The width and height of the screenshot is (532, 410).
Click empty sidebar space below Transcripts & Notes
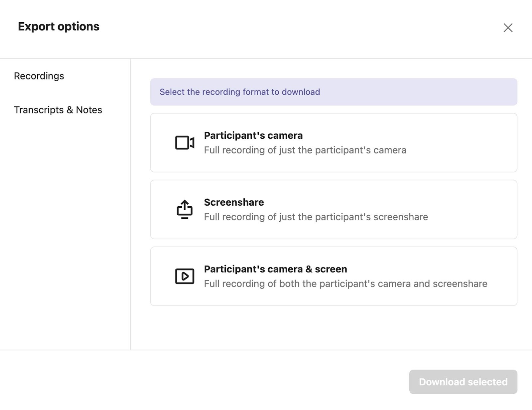65,233
